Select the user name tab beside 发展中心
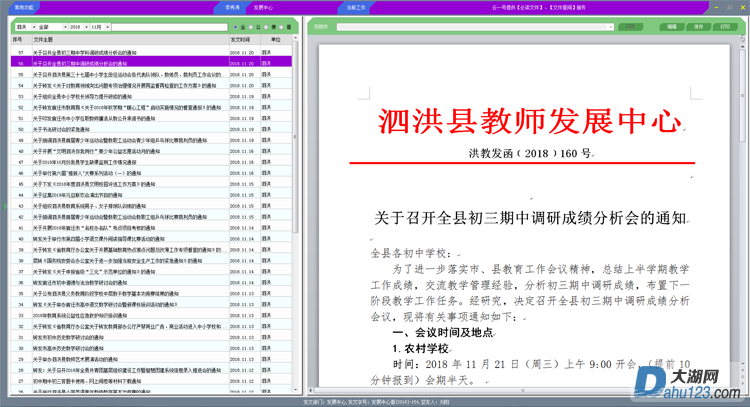 tap(233, 7)
